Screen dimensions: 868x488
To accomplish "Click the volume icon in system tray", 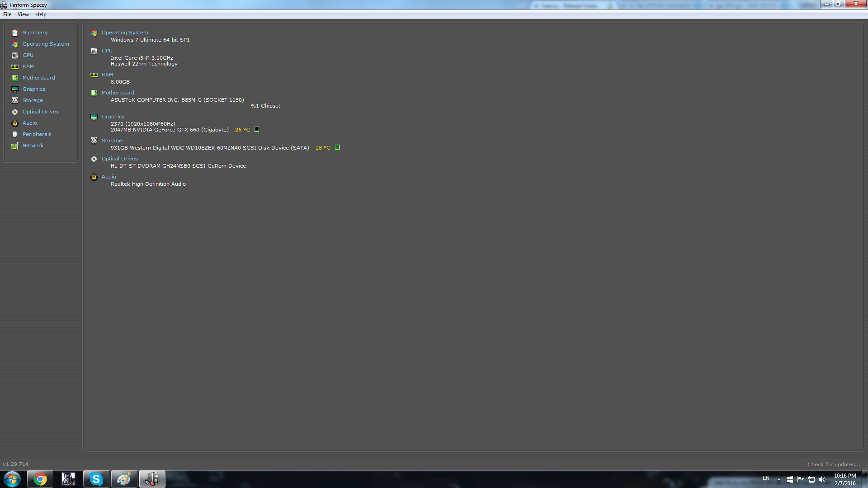I will tap(822, 479).
